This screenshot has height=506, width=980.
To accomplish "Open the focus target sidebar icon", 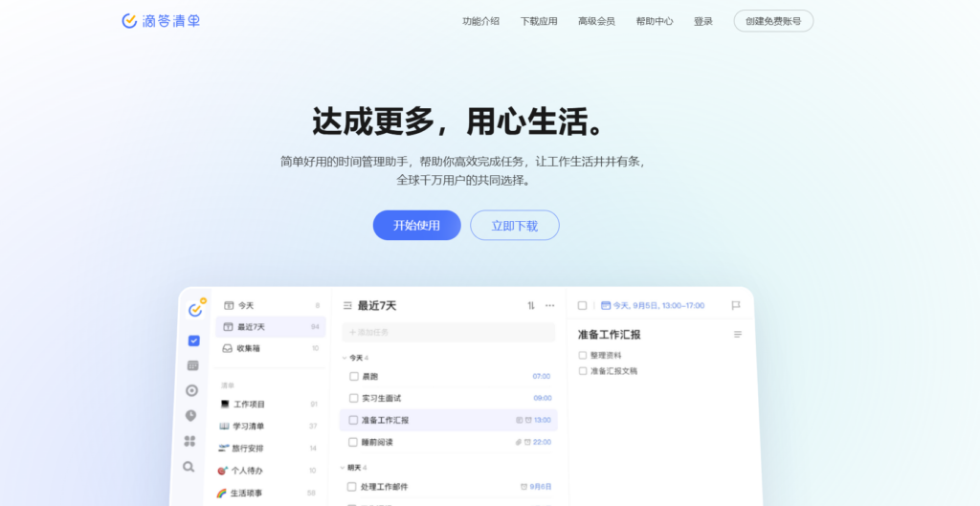I will [x=191, y=390].
